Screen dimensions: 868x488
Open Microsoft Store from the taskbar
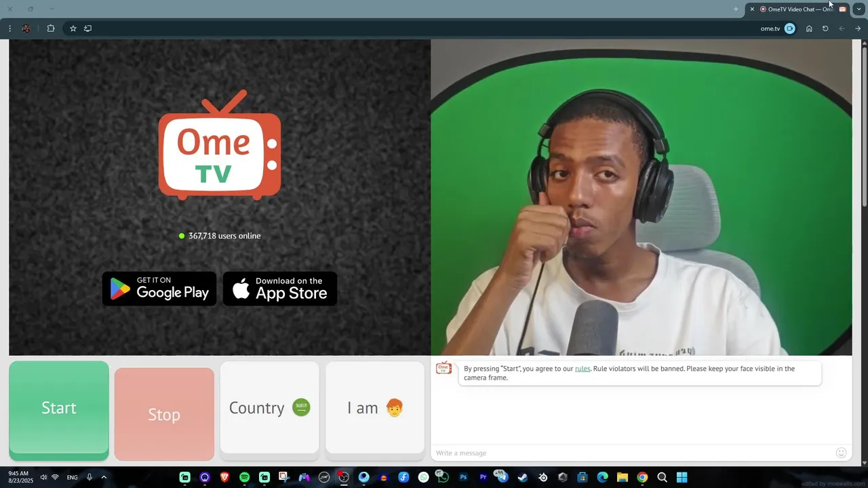(582, 477)
